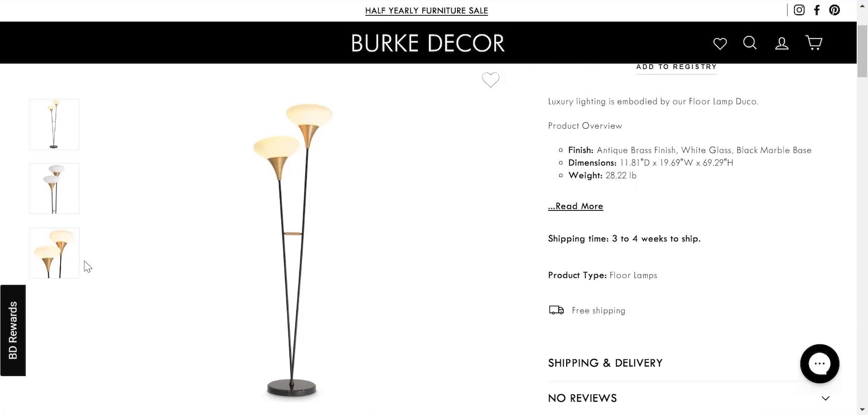Open Half Yearly Furniture Sale banner
The height and width of the screenshot is (415, 868).
(427, 11)
